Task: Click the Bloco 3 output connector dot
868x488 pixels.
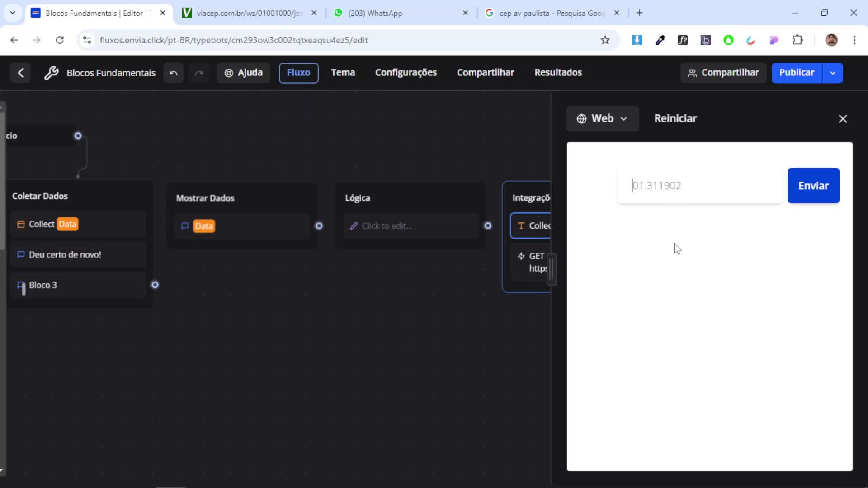Action: [x=155, y=285]
